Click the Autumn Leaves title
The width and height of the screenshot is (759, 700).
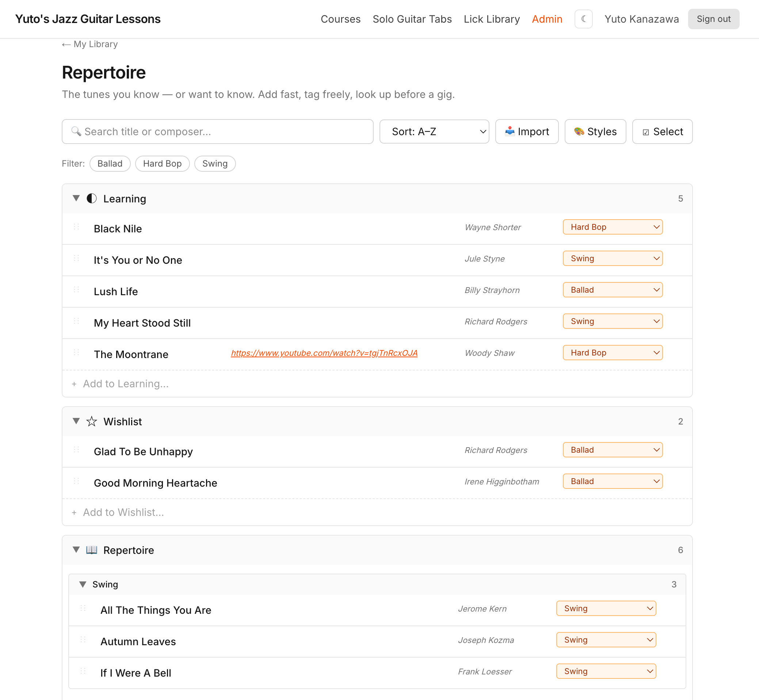pyautogui.click(x=138, y=642)
